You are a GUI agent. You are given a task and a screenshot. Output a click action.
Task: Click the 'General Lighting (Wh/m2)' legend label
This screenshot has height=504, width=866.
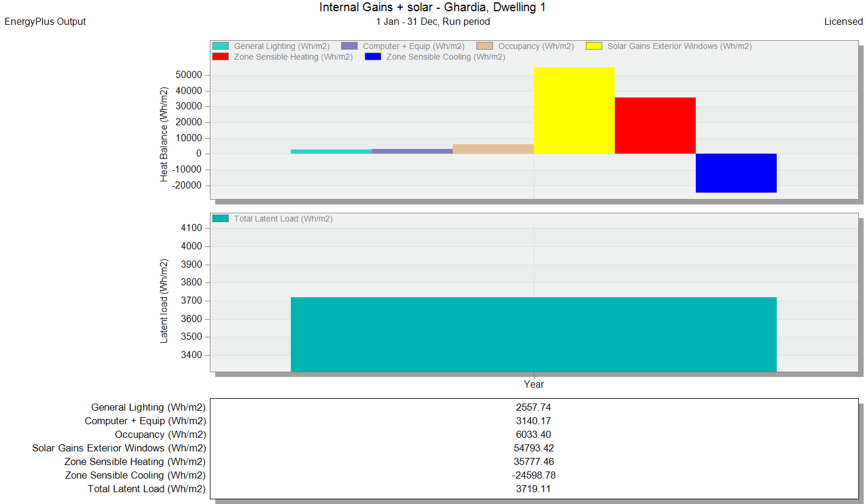tap(282, 46)
